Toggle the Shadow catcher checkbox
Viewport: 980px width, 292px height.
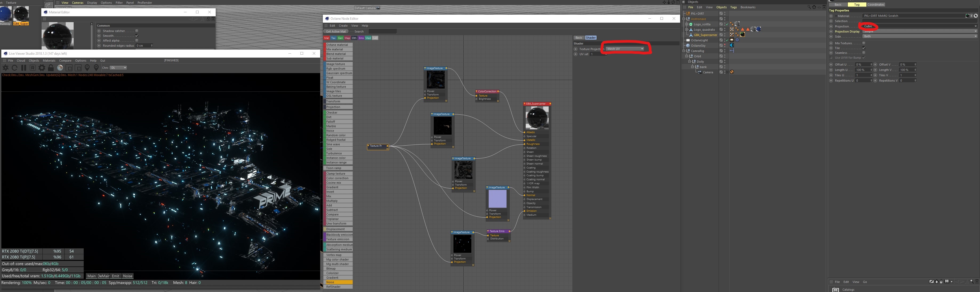coord(137,31)
